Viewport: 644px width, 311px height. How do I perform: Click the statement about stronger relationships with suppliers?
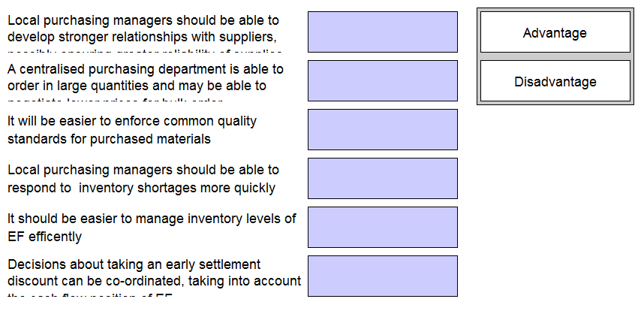point(143,29)
